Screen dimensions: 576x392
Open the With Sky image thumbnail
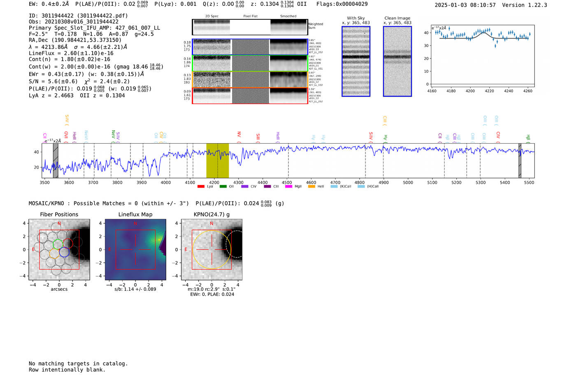356,61
